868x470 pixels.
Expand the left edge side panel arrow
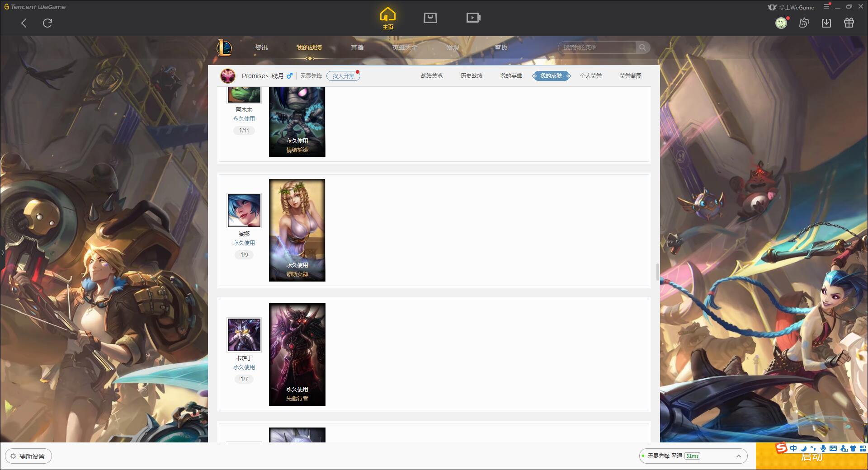pos(2,252)
